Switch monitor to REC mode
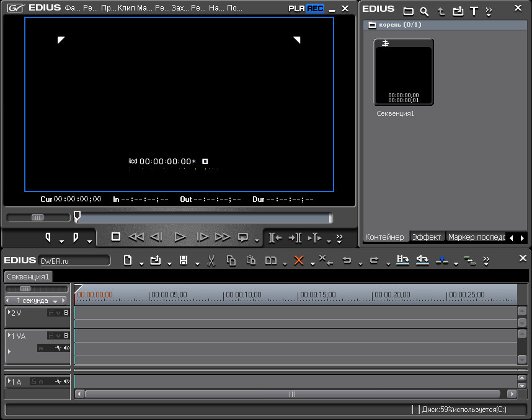The height and width of the screenshot is (420, 532). pos(315,9)
